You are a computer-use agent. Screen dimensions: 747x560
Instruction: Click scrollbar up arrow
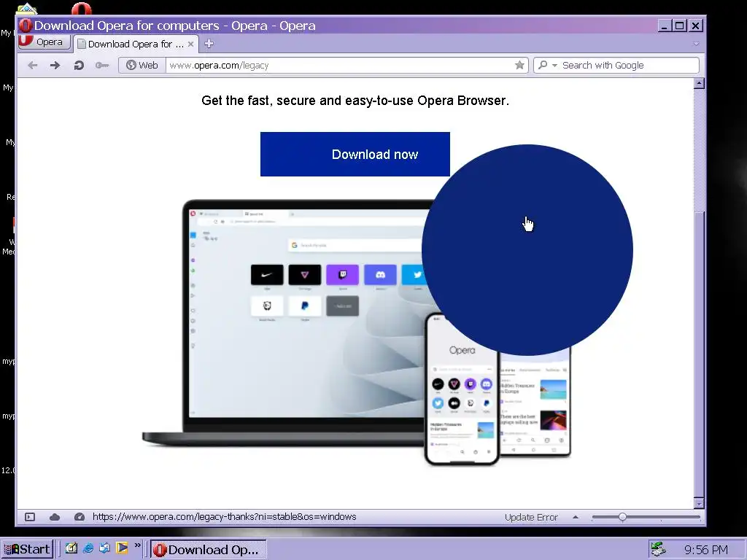click(x=699, y=84)
